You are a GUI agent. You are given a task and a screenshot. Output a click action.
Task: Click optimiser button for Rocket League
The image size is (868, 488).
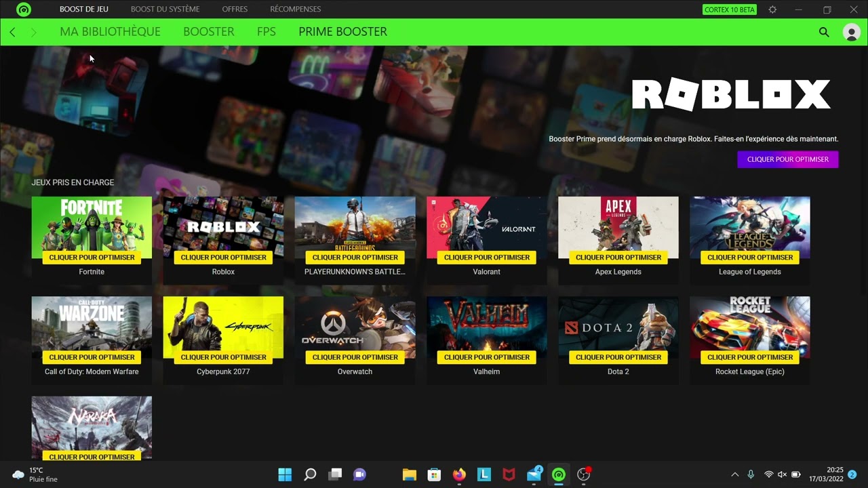[x=750, y=357]
